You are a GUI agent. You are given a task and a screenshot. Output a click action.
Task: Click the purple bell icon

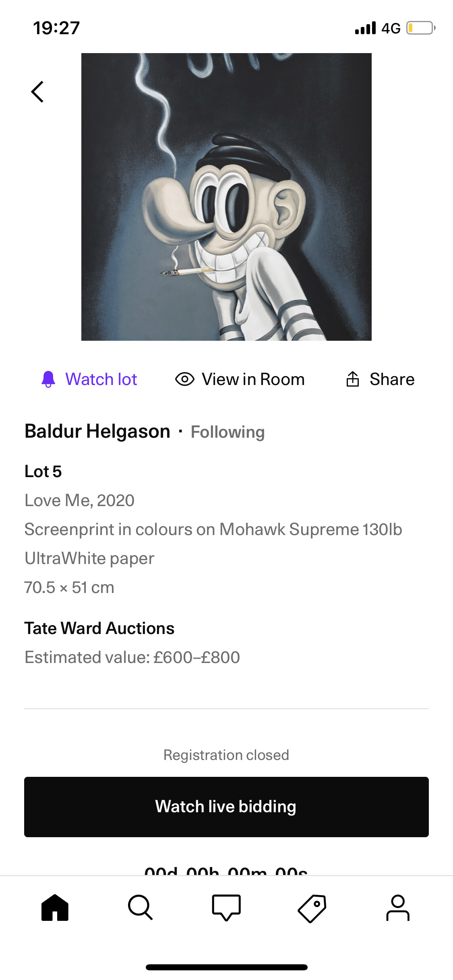click(x=48, y=379)
